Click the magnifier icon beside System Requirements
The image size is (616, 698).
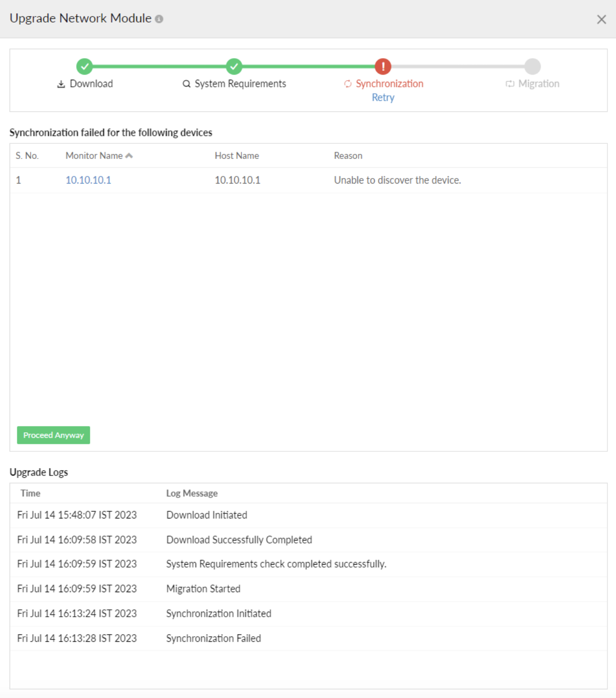point(187,84)
